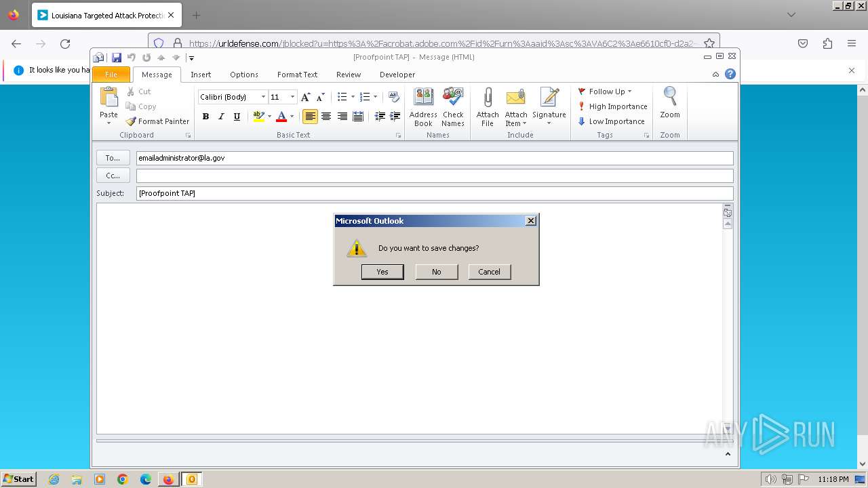This screenshot has width=868, height=488.
Task: Open the bullets style dropdown arrow
Action: click(353, 97)
